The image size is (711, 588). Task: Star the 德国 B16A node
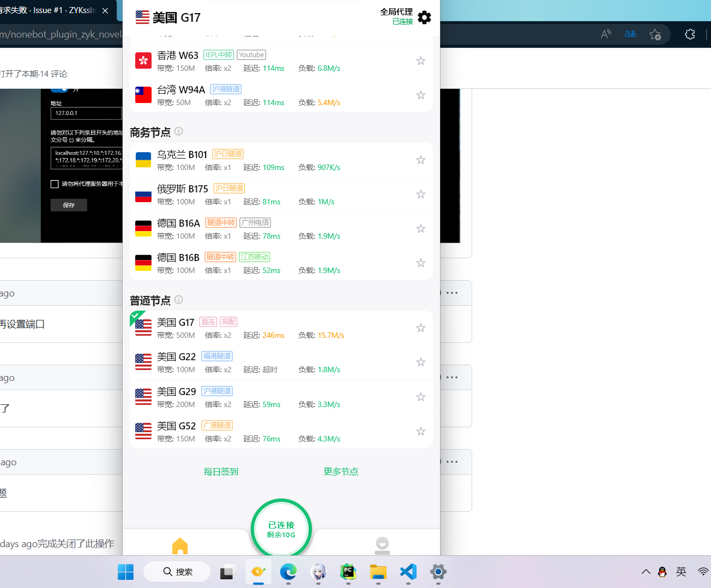420,228
